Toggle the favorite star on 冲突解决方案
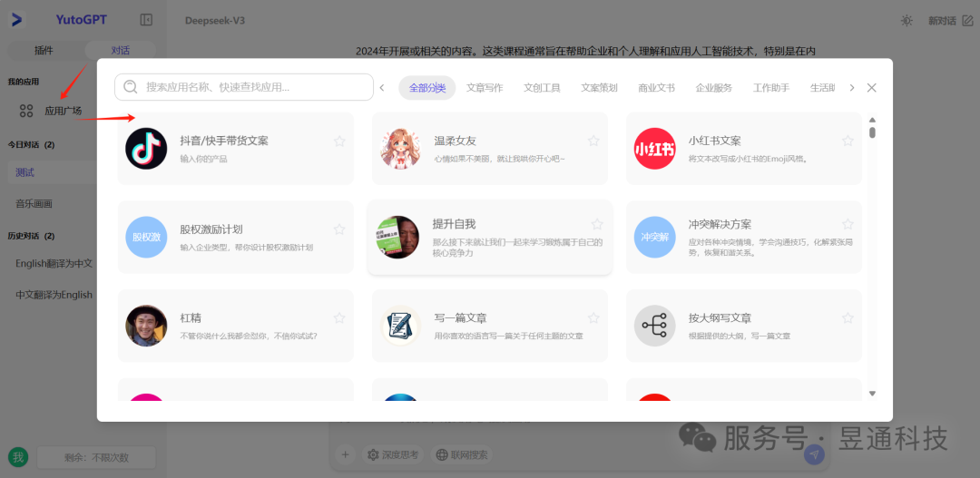 tap(848, 224)
